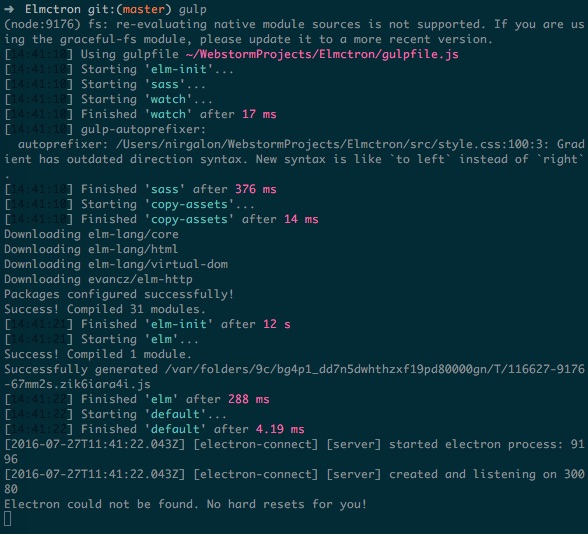Click 'Downloading evancz/elm-http' line
The image size is (588, 534).
tap(98, 279)
